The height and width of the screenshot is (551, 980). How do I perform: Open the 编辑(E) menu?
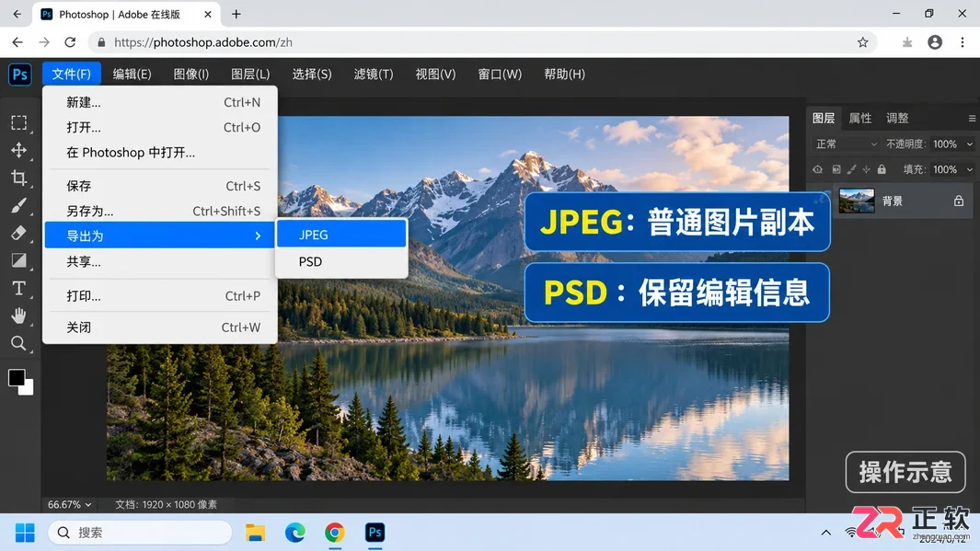132,74
